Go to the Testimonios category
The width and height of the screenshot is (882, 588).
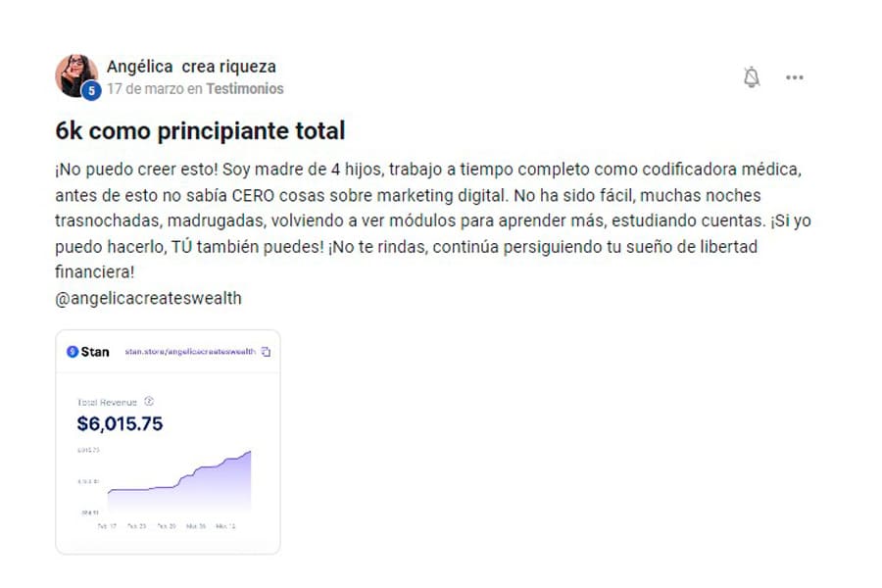245,88
